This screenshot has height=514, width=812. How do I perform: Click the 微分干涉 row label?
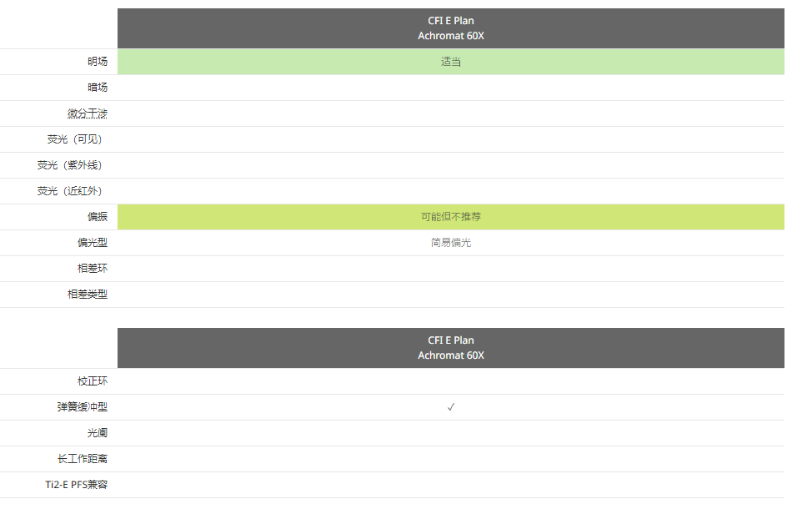(x=88, y=113)
